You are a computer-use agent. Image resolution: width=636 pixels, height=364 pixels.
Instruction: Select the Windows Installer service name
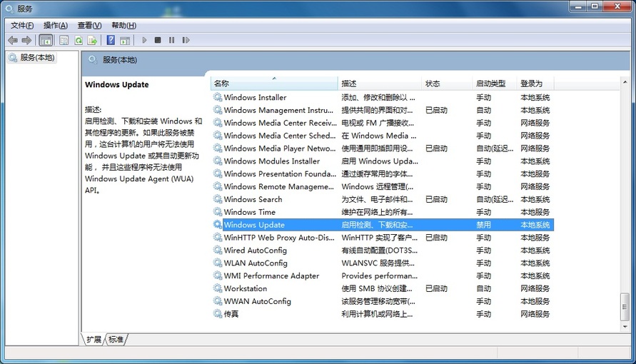255,97
